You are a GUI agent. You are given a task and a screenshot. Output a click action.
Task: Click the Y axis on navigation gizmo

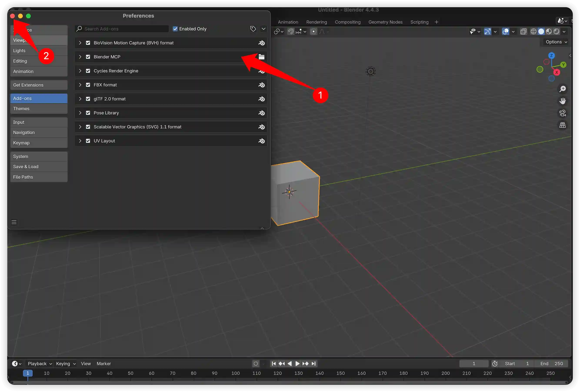(563, 65)
